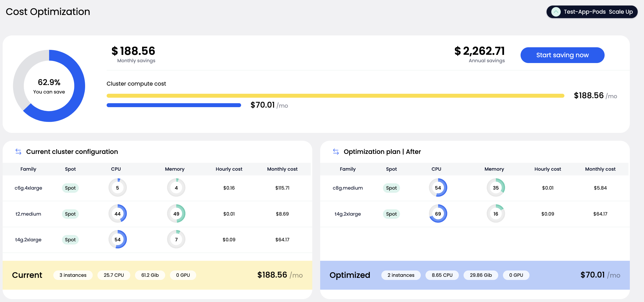Click the yellow $188.56 cluster cost bar
The image size is (644, 302).
pyautogui.click(x=335, y=96)
